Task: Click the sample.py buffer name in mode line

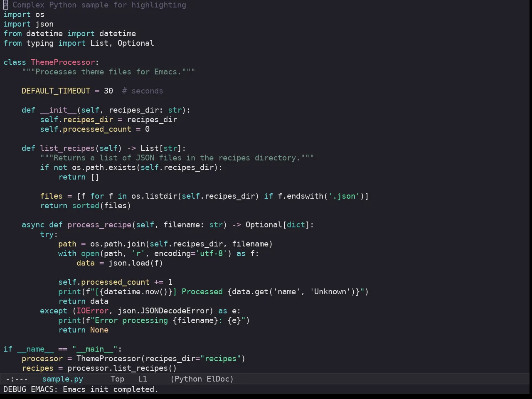Action: click(63, 379)
